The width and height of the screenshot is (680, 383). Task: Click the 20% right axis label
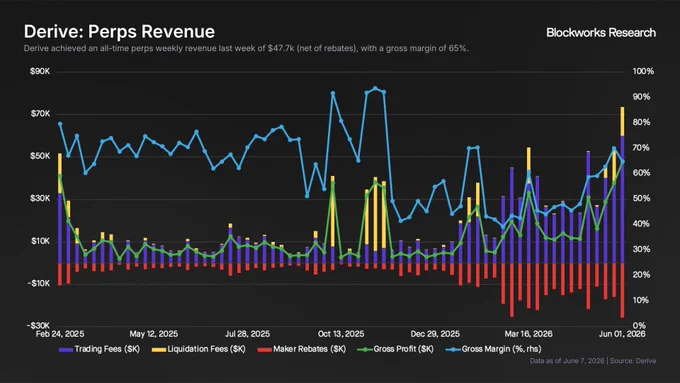[x=642, y=275]
